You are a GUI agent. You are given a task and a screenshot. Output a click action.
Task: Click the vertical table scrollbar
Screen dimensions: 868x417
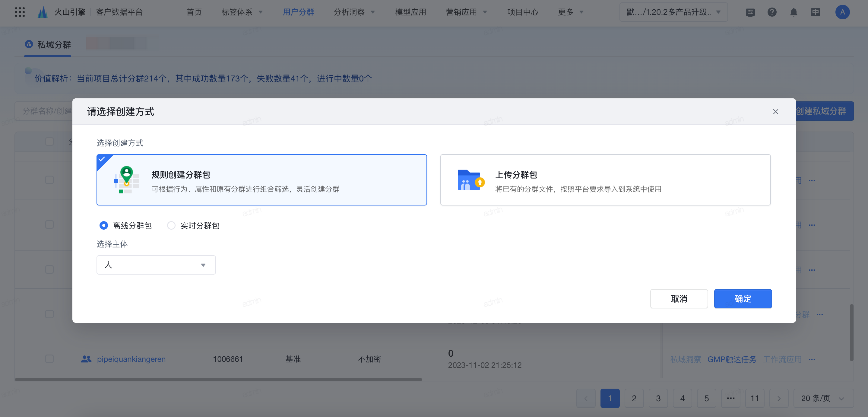[x=851, y=333]
